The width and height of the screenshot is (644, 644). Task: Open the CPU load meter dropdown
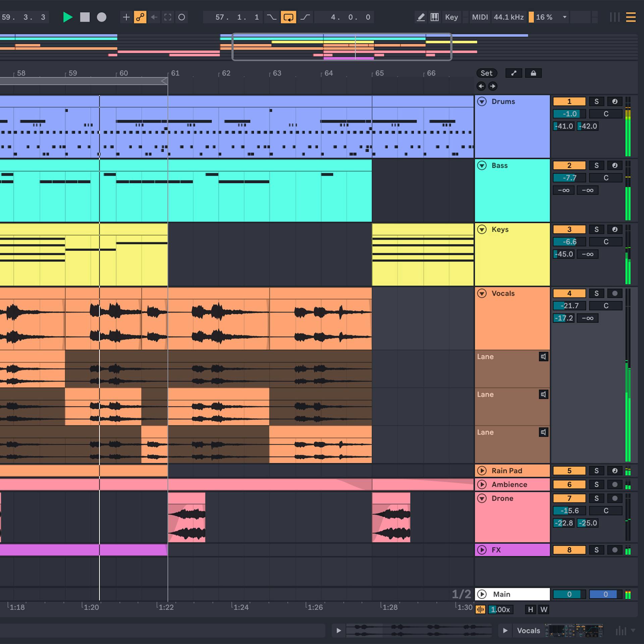565,17
